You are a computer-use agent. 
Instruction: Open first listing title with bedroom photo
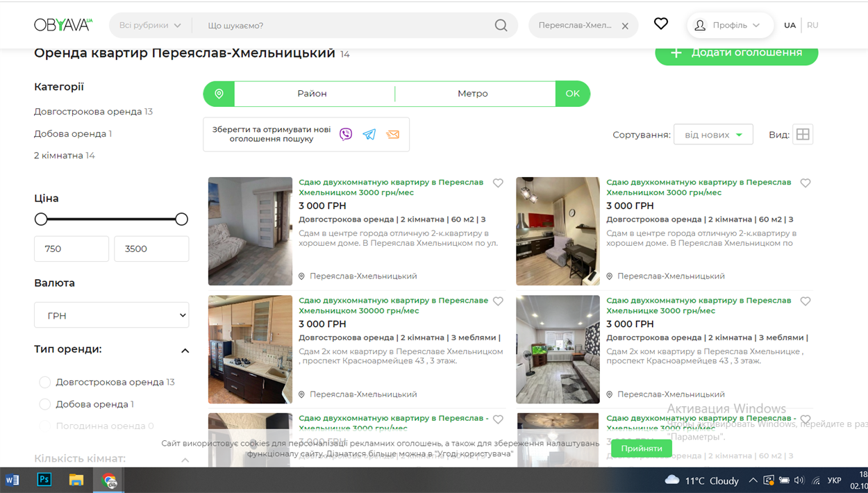point(391,187)
